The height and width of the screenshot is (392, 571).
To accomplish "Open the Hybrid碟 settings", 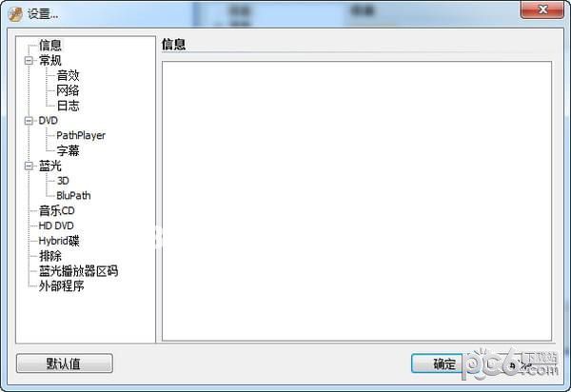I will tap(59, 241).
